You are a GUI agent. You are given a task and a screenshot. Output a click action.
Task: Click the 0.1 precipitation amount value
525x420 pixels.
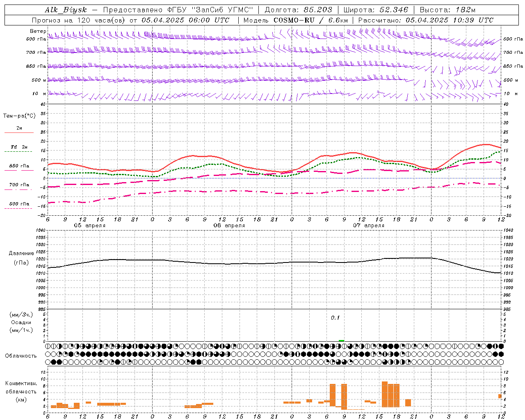pos(335,318)
